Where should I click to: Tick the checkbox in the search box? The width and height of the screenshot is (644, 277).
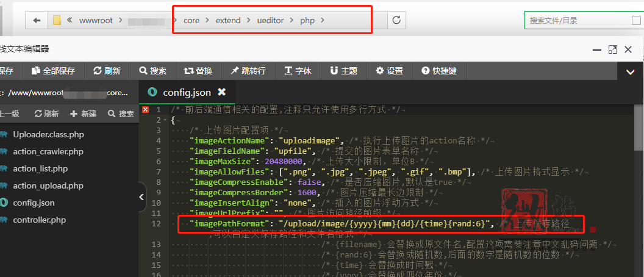[636, 21]
